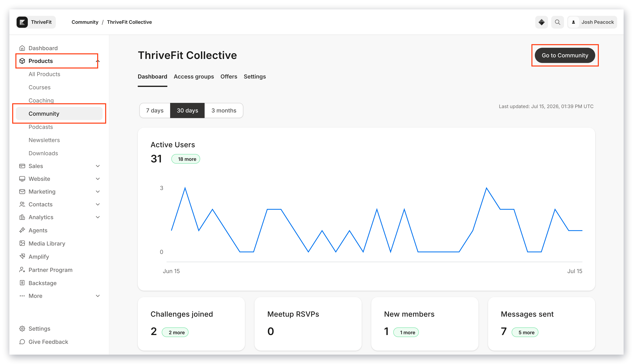Click the Go to Community button
The image size is (633, 364).
[x=565, y=55]
